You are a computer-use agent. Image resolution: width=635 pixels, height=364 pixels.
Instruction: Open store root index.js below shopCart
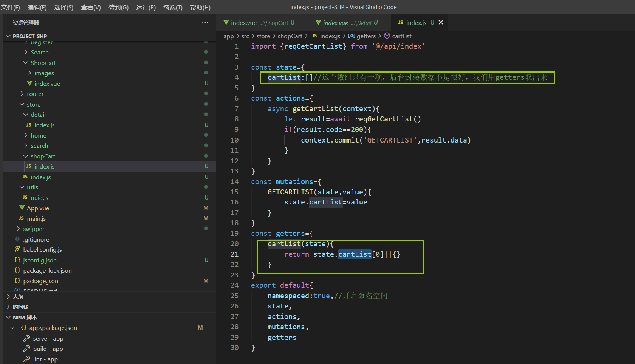coord(41,177)
